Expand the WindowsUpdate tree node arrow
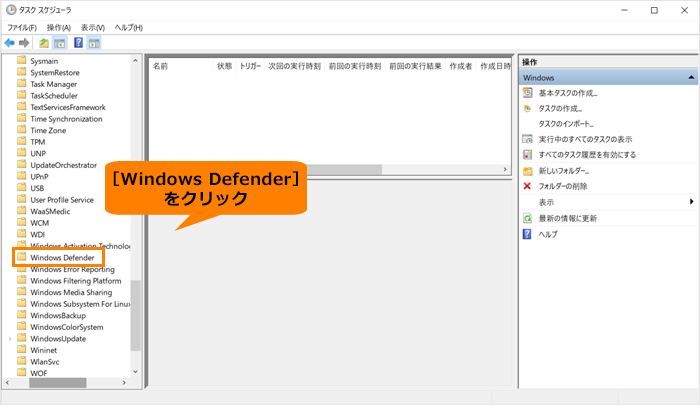 point(10,339)
